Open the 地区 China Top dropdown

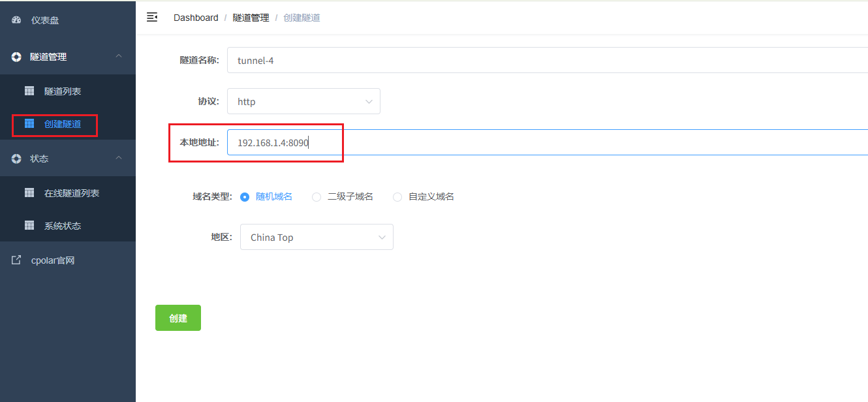coord(317,238)
